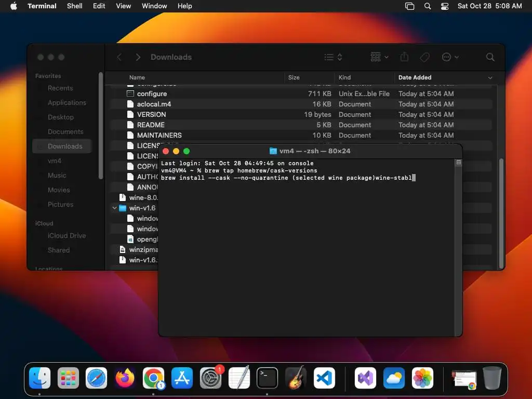532x399 pixels.
Task: Open the View menu
Action: (x=124, y=6)
